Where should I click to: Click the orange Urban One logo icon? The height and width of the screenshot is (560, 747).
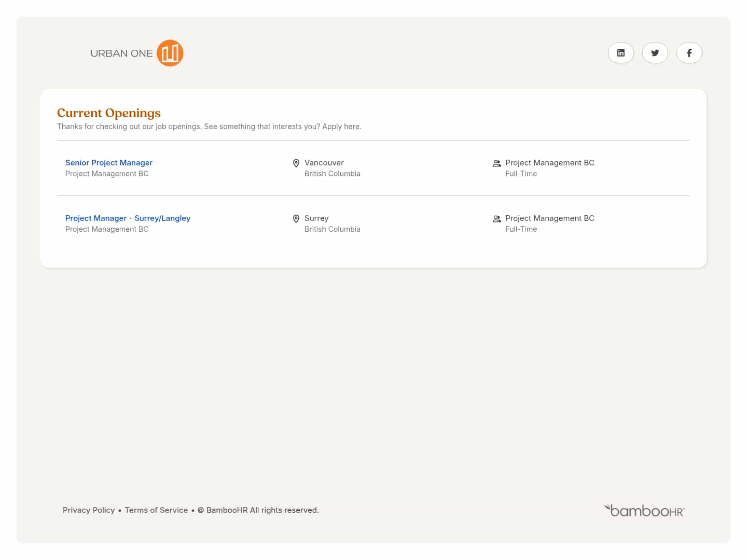170,53
